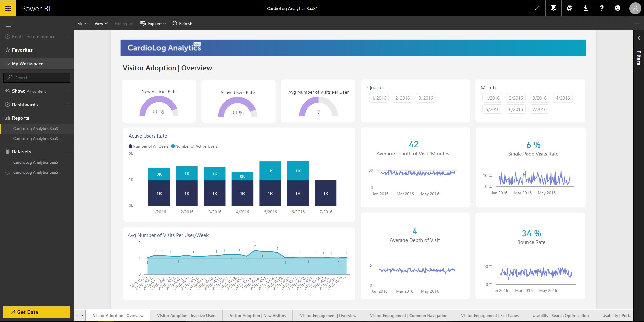Open the CardioLog Analytics SaaS dataset
644x322 pixels.
point(37,162)
